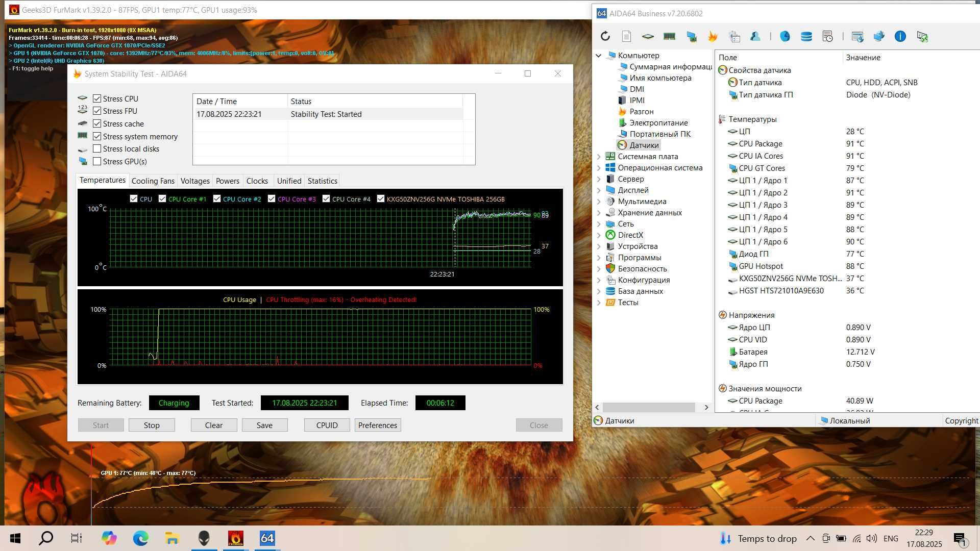Viewport: 980px width, 551px height.
Task: Click the blue pie chart toolbar icon
Action: point(785,36)
